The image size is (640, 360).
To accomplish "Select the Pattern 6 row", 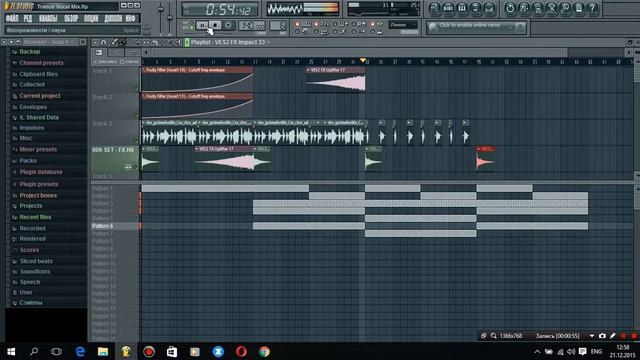I will (115, 226).
